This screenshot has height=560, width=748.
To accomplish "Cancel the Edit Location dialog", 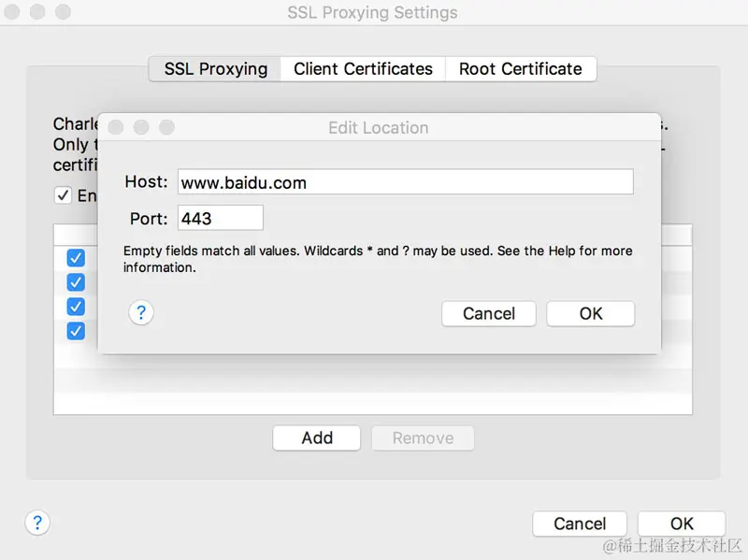I will [x=488, y=313].
